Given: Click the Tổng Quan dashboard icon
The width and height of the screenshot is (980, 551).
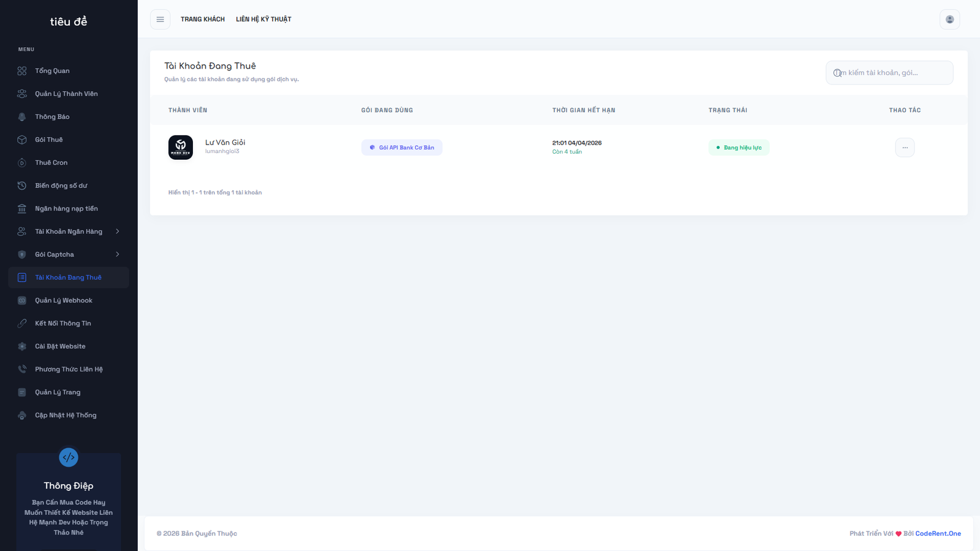Looking at the screenshot, I should tap(22, 71).
